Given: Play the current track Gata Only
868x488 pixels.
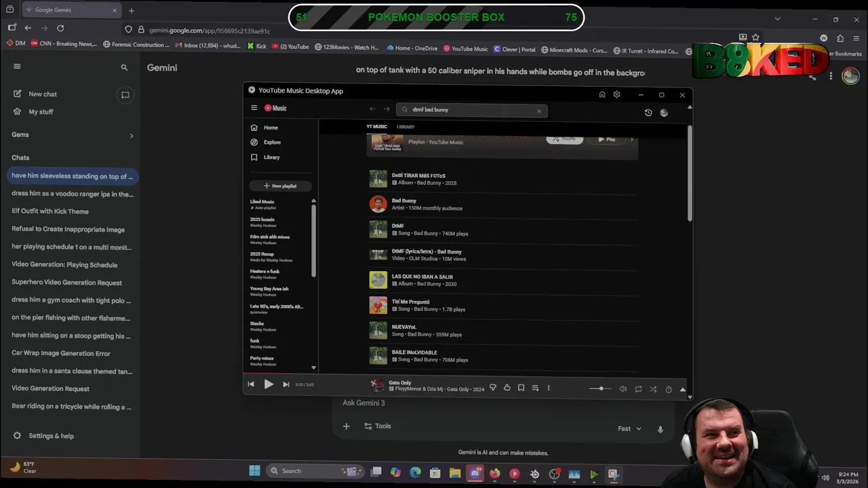Looking at the screenshot, I should [x=269, y=384].
